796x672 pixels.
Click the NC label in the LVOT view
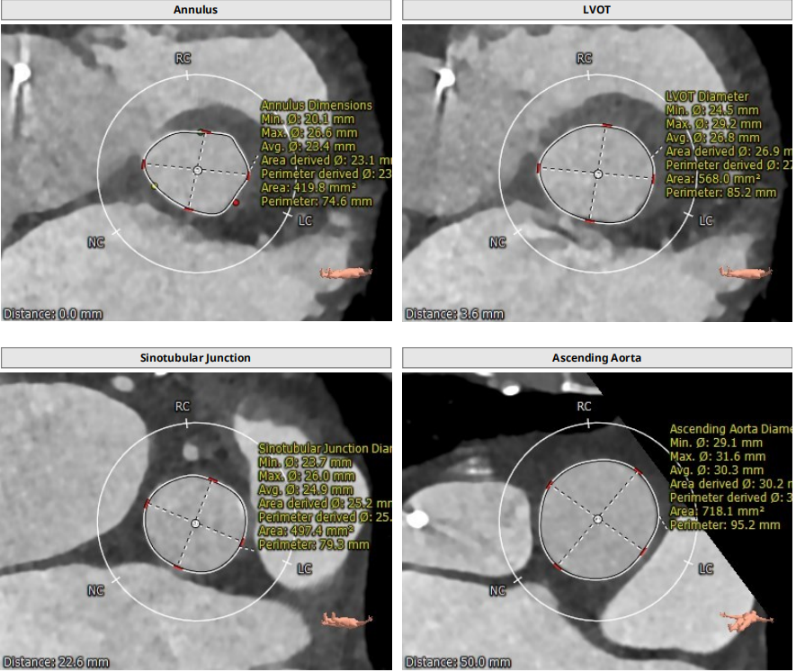tap(497, 243)
